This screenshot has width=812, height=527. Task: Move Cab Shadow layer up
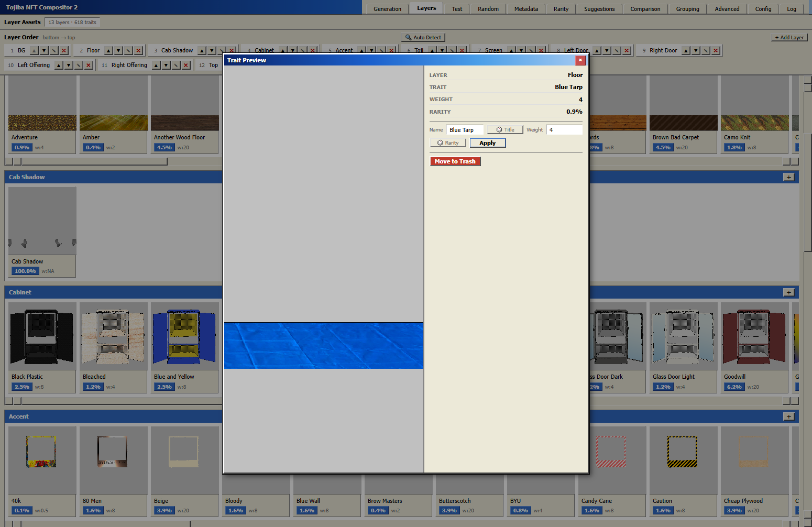point(202,51)
